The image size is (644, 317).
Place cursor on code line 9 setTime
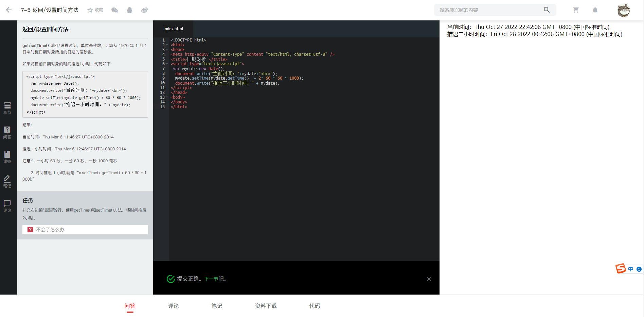click(x=239, y=78)
